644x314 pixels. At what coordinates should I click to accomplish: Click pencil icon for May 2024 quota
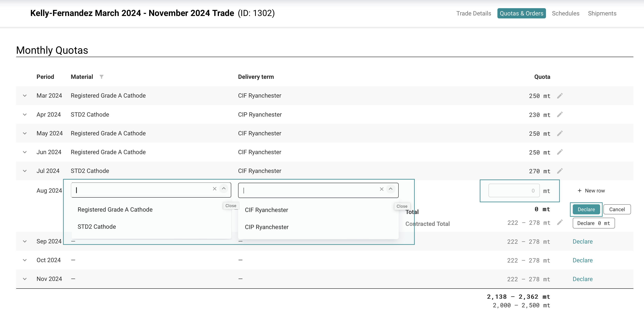tap(560, 133)
